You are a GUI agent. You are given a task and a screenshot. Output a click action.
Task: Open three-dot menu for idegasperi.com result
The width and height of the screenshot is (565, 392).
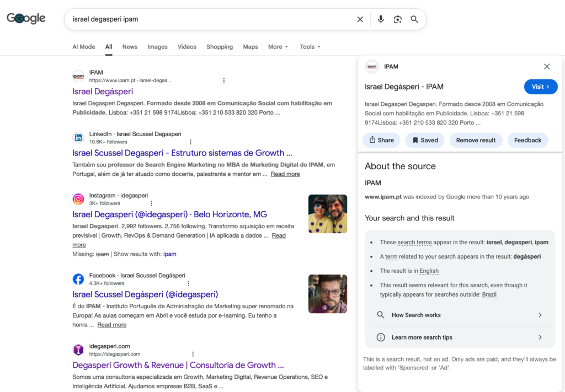[x=193, y=354]
